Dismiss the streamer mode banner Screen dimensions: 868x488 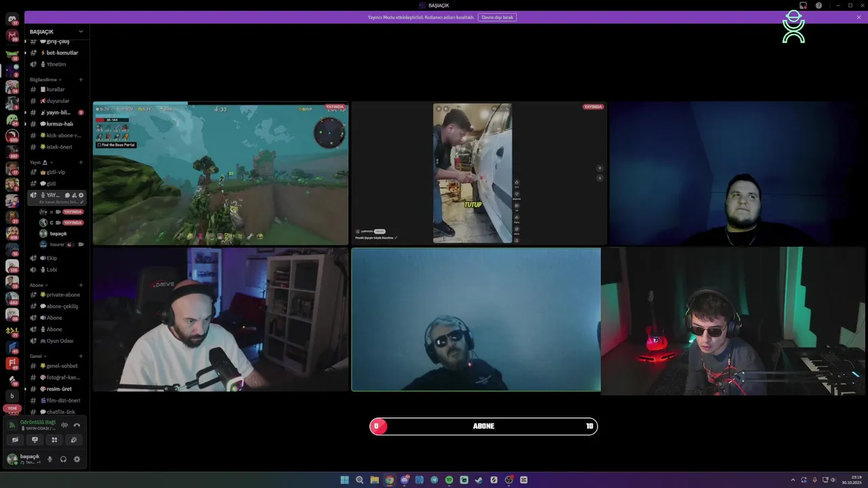859,17
